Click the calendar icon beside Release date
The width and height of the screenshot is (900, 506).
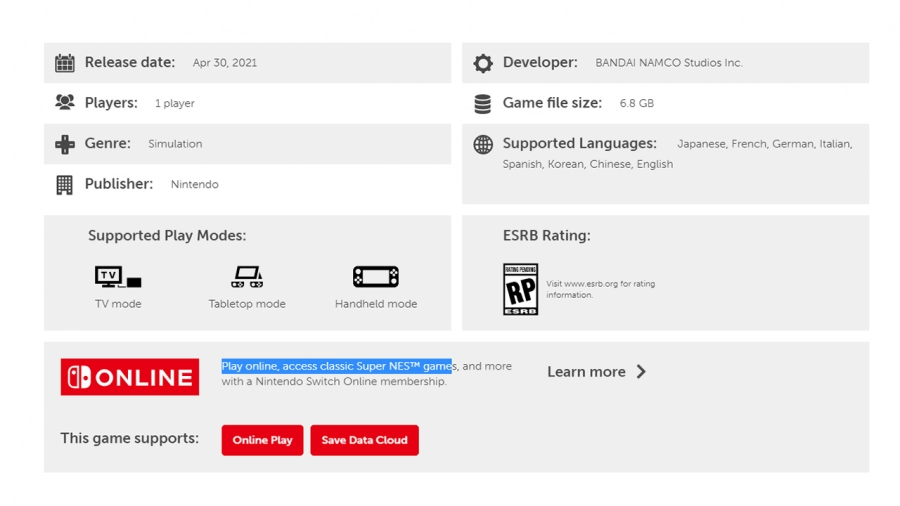(x=65, y=63)
